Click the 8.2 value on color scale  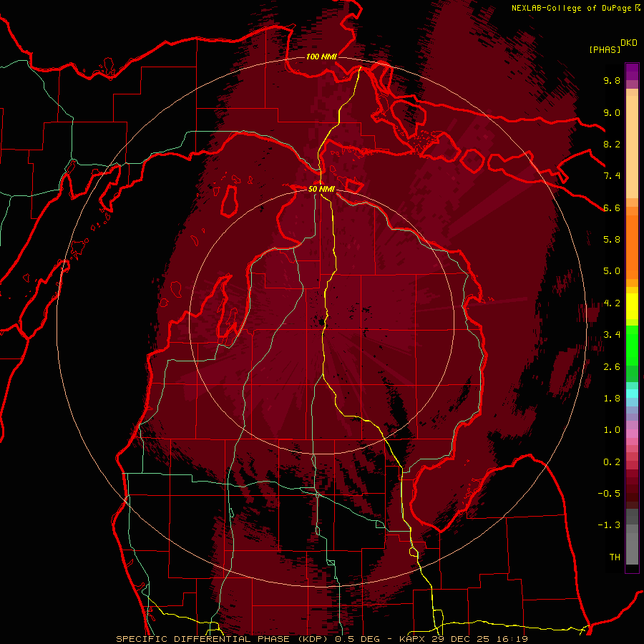click(x=612, y=144)
